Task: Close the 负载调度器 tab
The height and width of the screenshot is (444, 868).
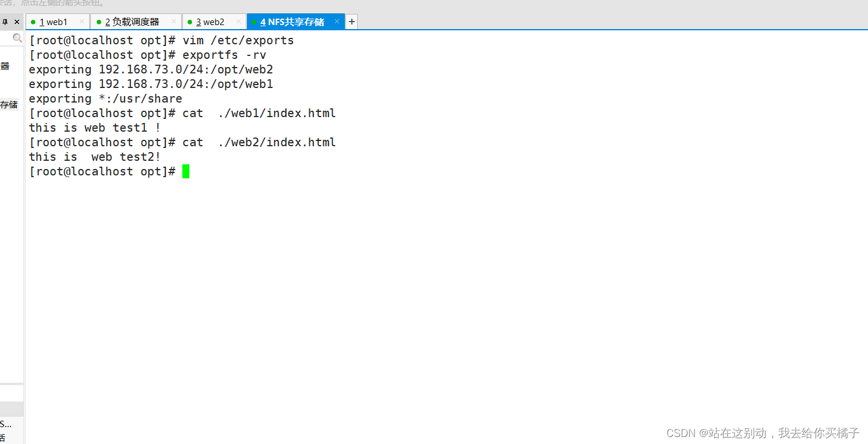Action: click(x=174, y=22)
